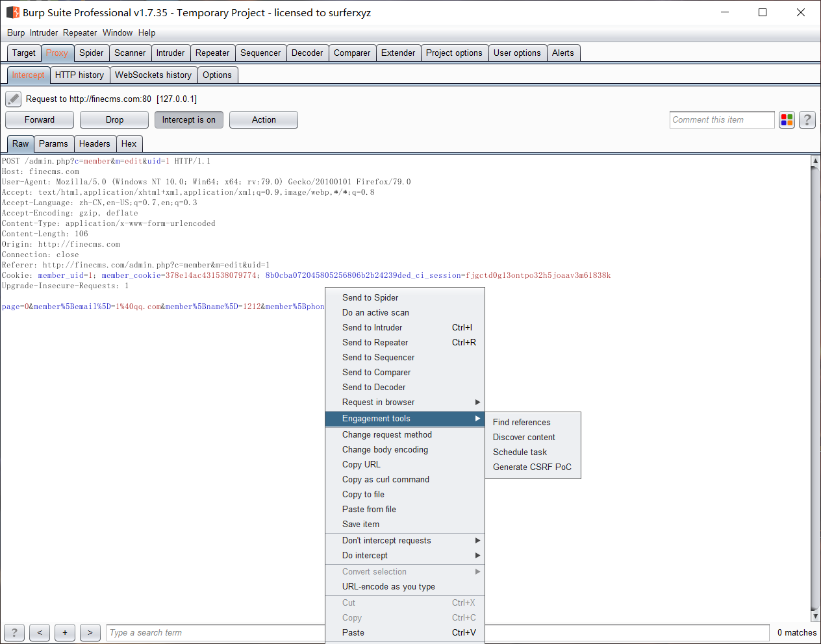Choose Send to Spider

(405, 298)
